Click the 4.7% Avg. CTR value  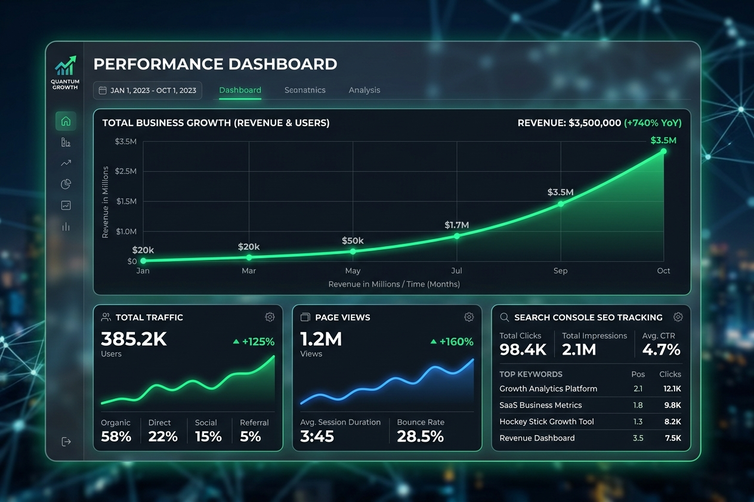[661, 350]
